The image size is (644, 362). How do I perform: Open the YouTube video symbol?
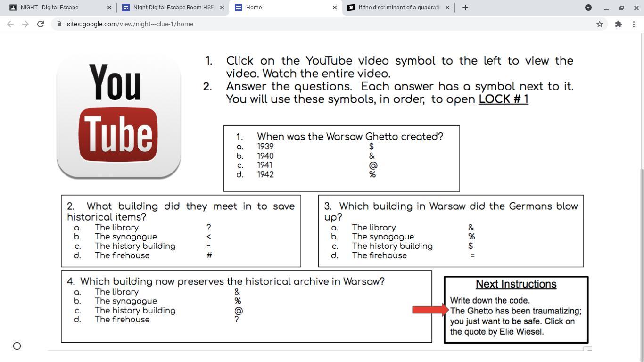[x=118, y=116]
